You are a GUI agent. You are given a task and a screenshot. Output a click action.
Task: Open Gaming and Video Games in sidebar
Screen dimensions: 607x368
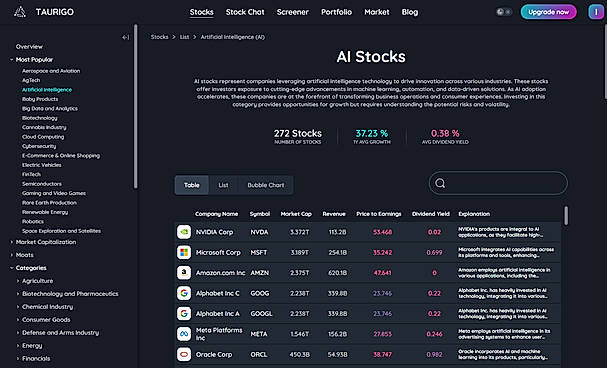(x=54, y=193)
